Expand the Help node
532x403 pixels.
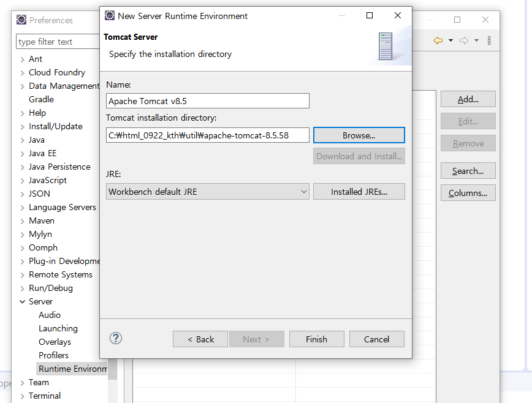click(x=23, y=113)
